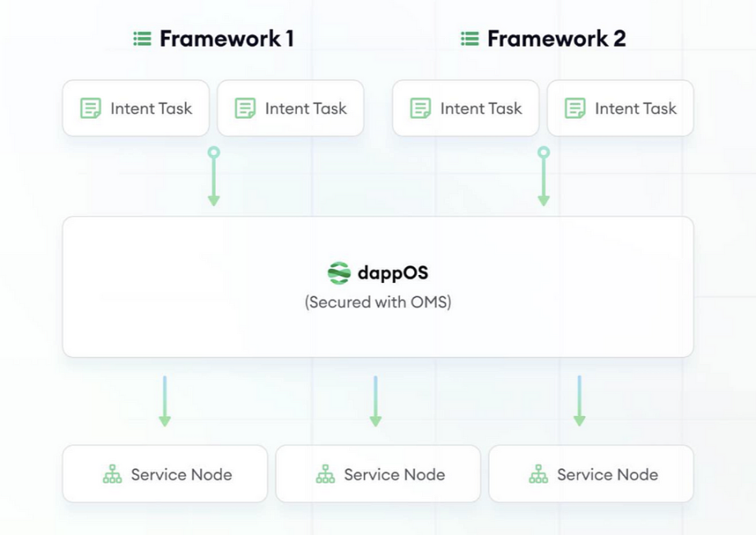Select left Intent Task label under Framework 1
Image resolution: width=756 pixels, height=535 pixels.
click(152, 108)
